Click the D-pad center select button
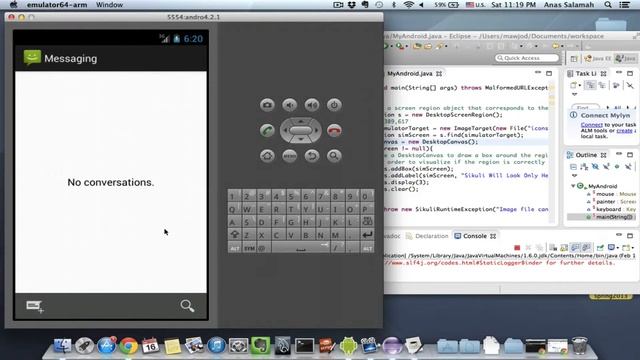640x360 pixels. pyautogui.click(x=301, y=131)
